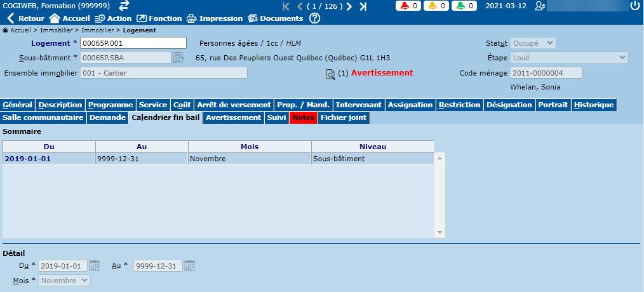Open the Mois dropdown

(x=65, y=281)
